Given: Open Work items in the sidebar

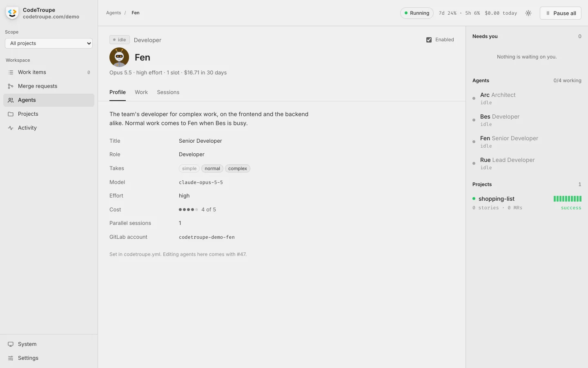Looking at the screenshot, I should (49, 72).
